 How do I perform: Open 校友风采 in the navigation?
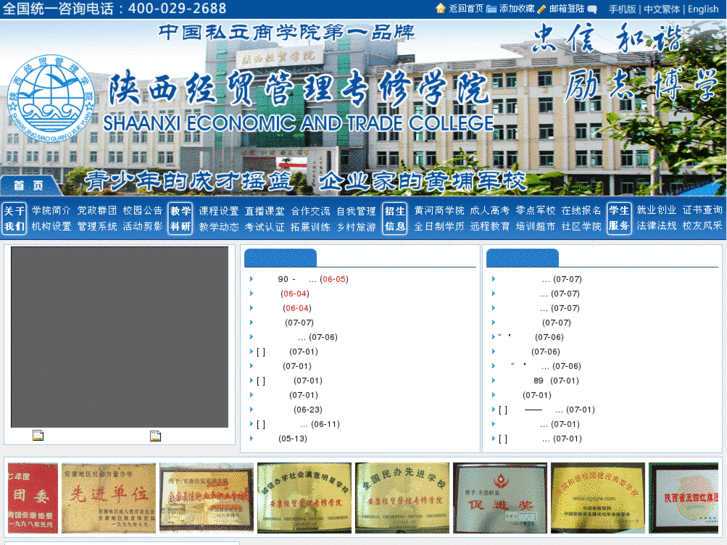pyautogui.click(x=702, y=225)
